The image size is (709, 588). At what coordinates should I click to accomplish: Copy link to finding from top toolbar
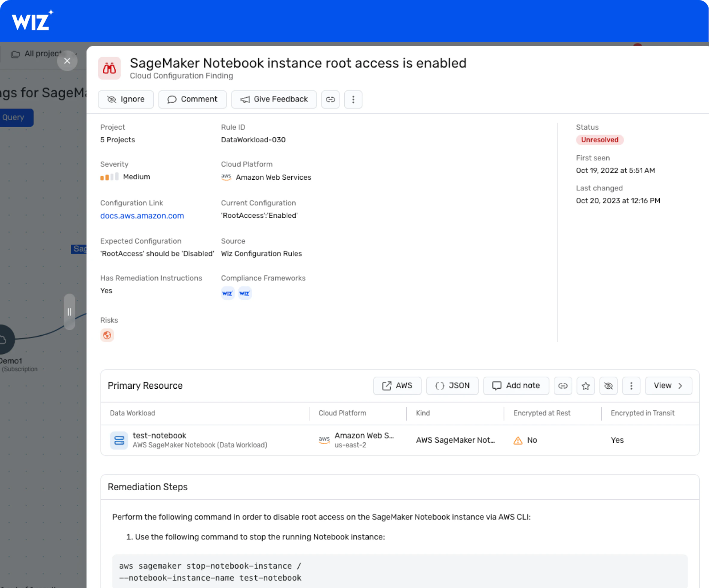click(x=331, y=99)
